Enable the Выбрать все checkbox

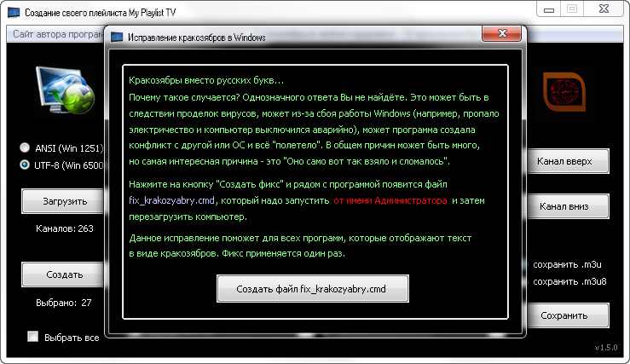tap(33, 337)
